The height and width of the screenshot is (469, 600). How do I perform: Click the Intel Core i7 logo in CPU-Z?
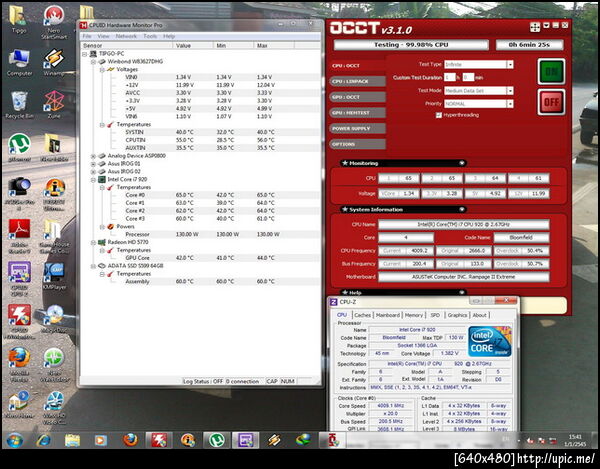pos(489,341)
